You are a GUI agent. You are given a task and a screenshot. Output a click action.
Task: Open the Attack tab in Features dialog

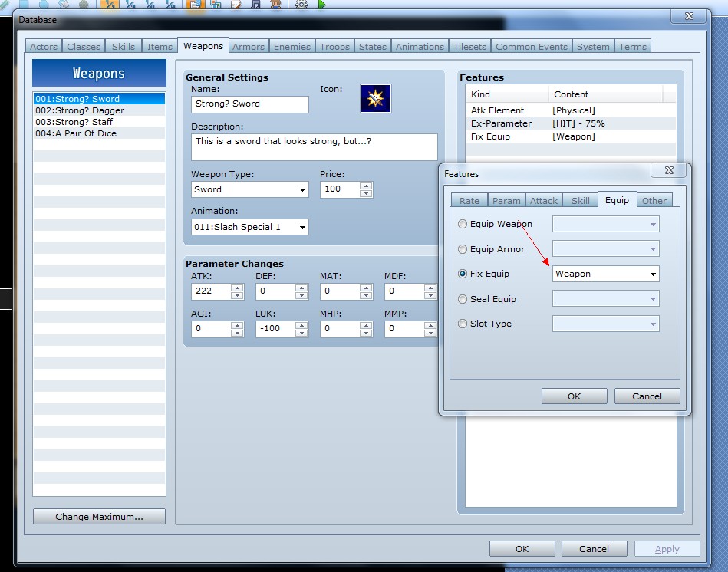(544, 200)
